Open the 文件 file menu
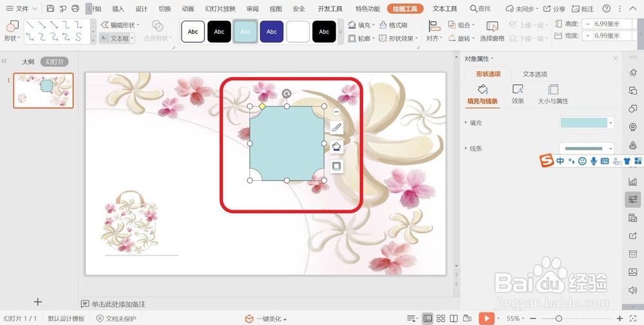This screenshot has height=325, width=644. (21, 8)
